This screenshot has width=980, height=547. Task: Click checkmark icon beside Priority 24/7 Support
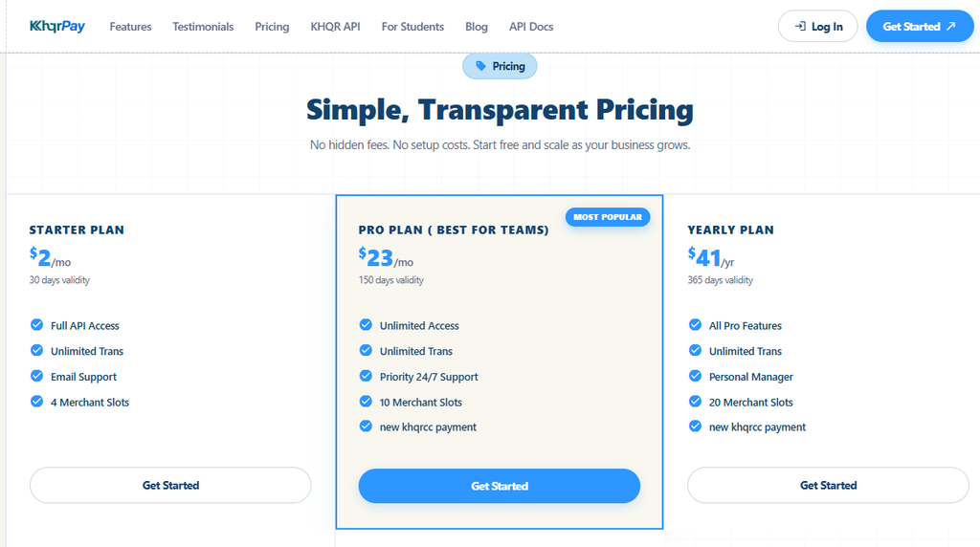coord(366,376)
